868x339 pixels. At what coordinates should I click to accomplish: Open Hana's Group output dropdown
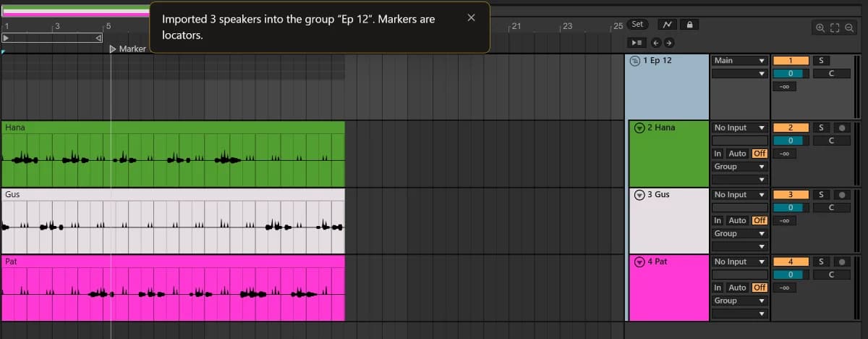(739, 167)
